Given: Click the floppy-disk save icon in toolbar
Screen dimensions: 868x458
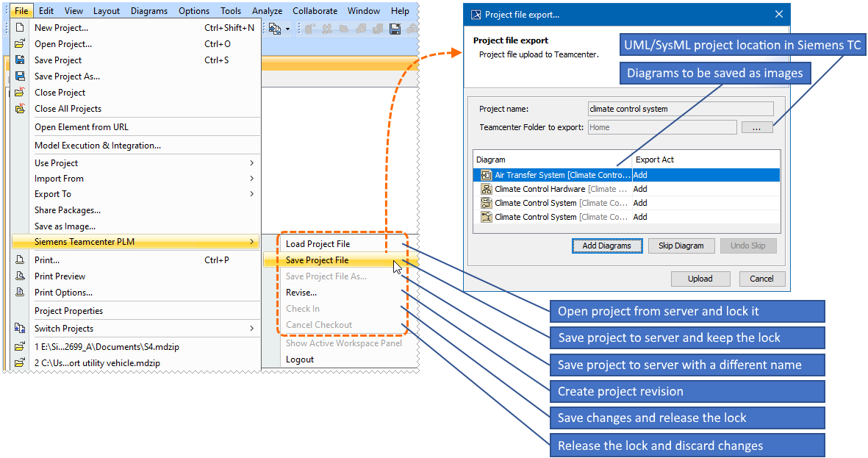Looking at the screenshot, I should click(395, 29).
